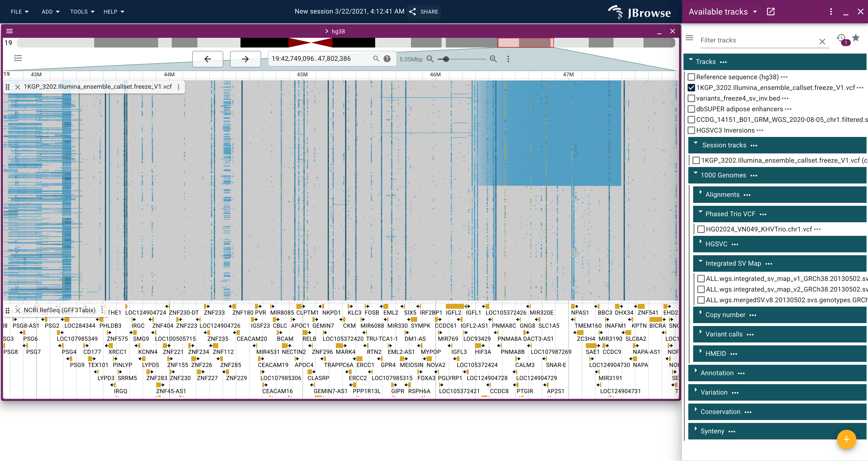The image size is (868, 461).
Task: Open the TOOLS menu
Action: [x=82, y=11]
